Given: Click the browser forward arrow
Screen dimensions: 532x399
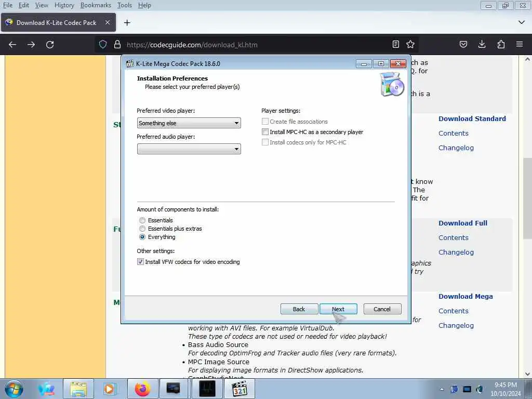Looking at the screenshot, I should tap(31, 45).
